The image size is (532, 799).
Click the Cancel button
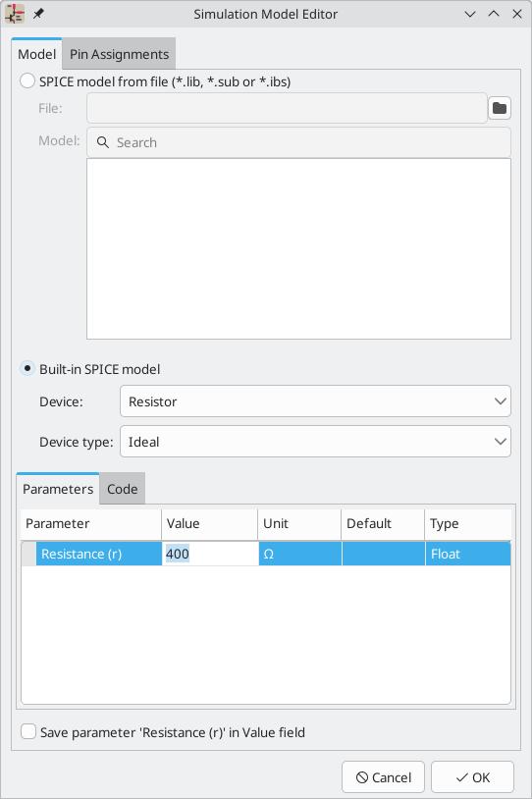pos(383,777)
